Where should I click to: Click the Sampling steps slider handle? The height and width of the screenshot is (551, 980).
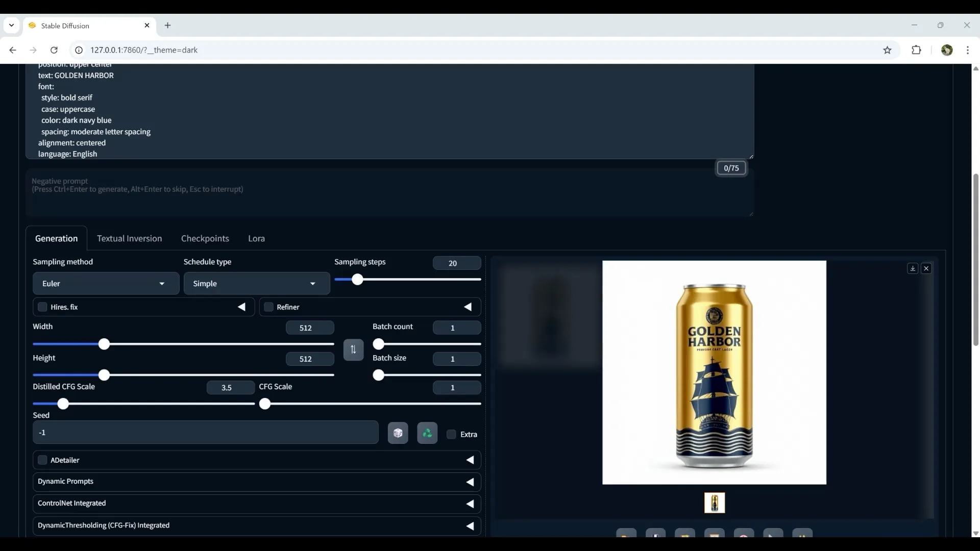[357, 279]
